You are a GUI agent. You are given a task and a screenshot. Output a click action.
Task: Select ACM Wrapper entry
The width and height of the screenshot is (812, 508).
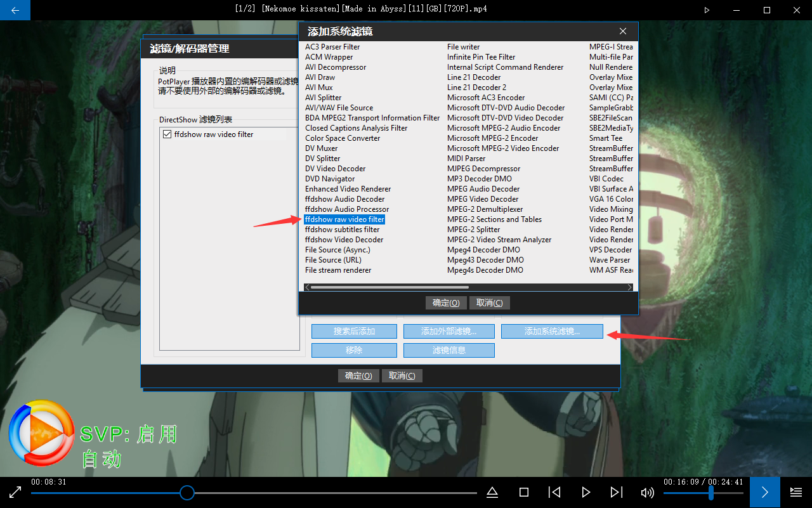(329, 57)
